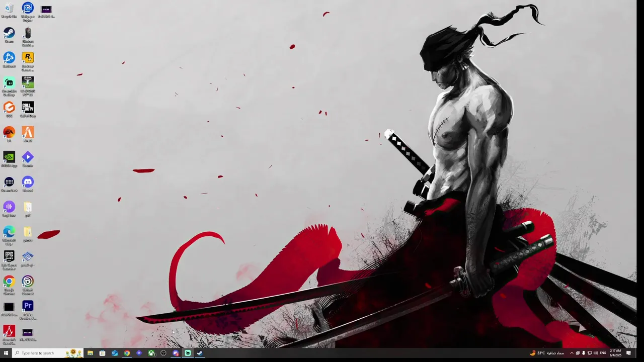Image resolution: width=644 pixels, height=362 pixels.
Task: Open Google Chrome from the taskbar
Action: [x=127, y=353]
